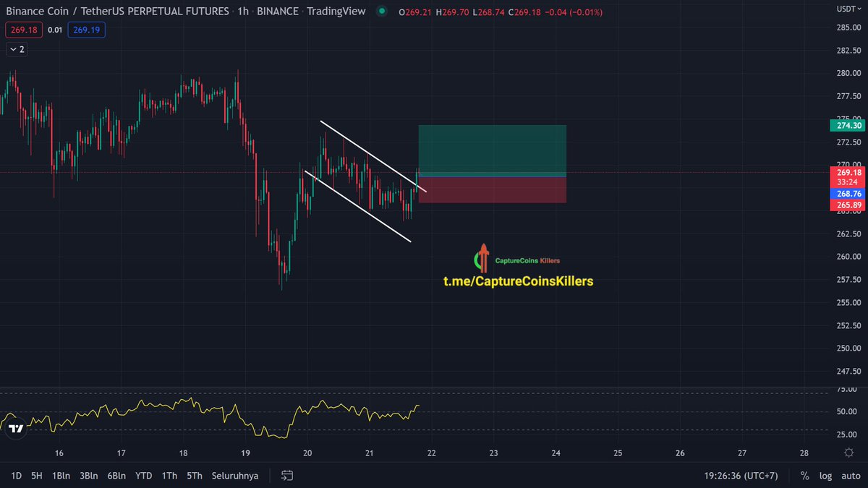Toggle auto scale for the chart
The height and width of the screenshot is (488, 868).
click(851, 476)
